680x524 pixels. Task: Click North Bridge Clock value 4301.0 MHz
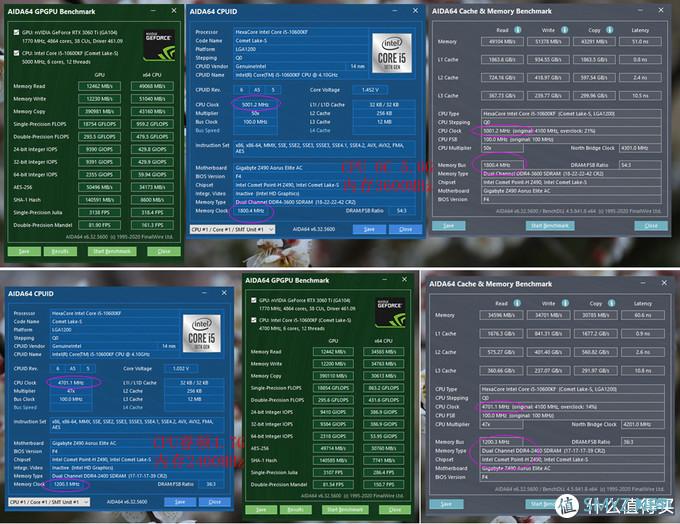click(x=640, y=148)
